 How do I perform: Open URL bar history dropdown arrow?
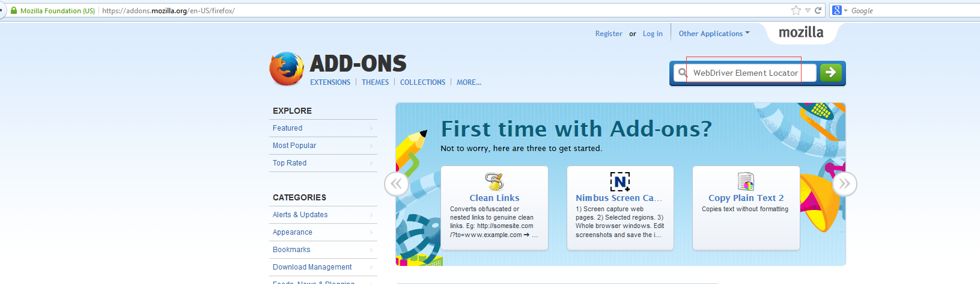point(808,11)
